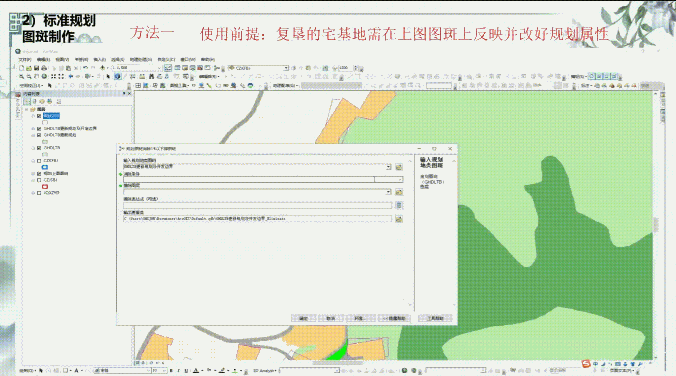Click the expression input field in dialog
Image resolution: width=676 pixels, height=376 pixels.
257,205
